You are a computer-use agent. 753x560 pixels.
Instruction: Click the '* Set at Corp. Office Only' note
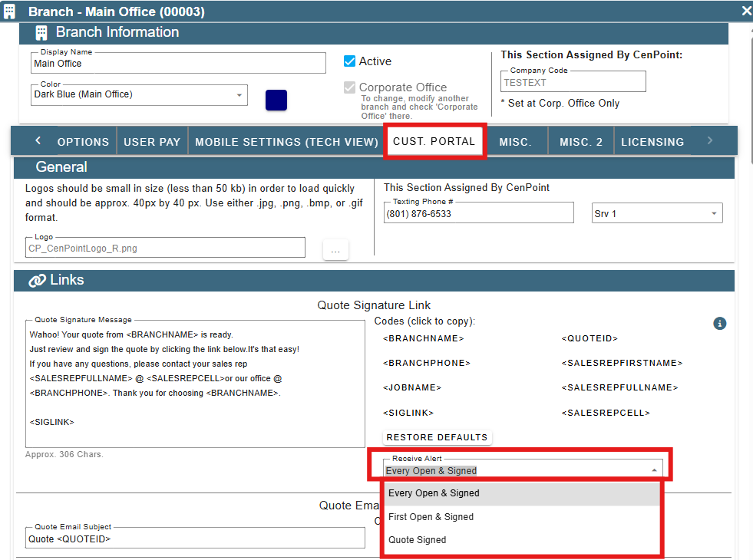tap(560, 103)
